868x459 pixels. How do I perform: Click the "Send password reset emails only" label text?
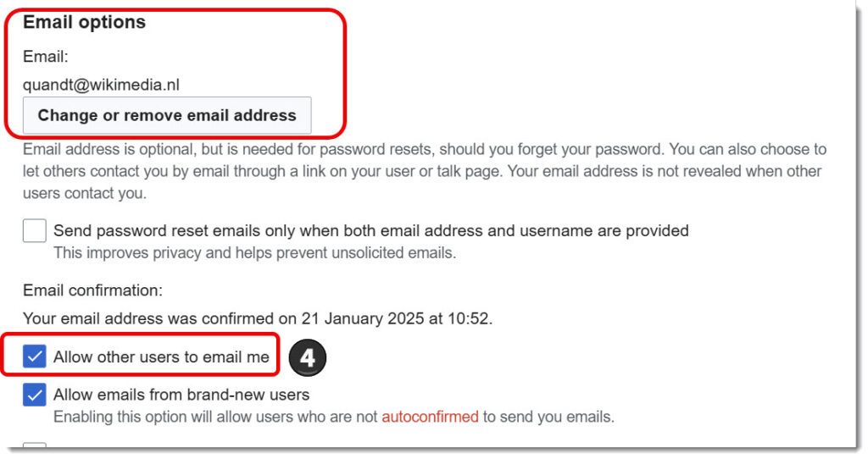pyautogui.click(x=371, y=230)
